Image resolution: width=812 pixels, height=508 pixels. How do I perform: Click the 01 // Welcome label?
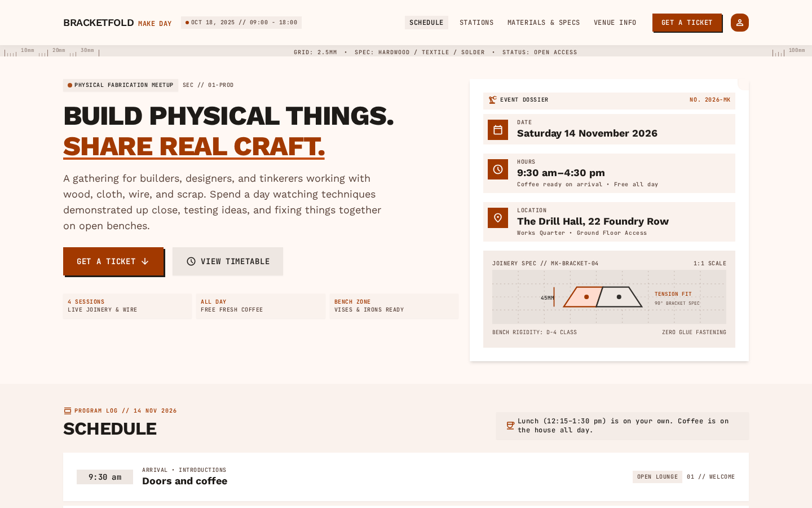[711, 477]
